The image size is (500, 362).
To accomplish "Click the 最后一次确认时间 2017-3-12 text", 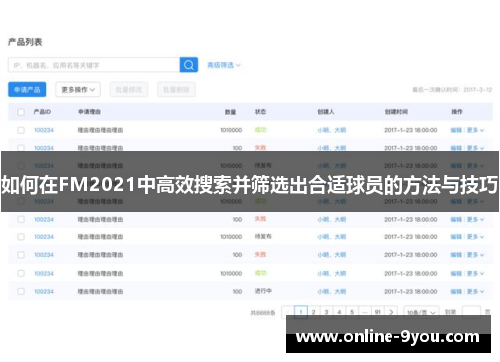I will click(452, 90).
